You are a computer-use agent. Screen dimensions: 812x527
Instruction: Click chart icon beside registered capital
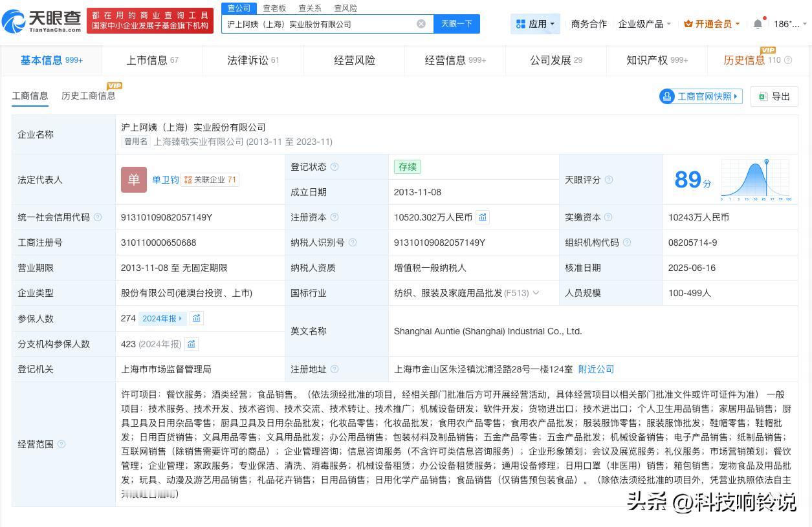483,217
